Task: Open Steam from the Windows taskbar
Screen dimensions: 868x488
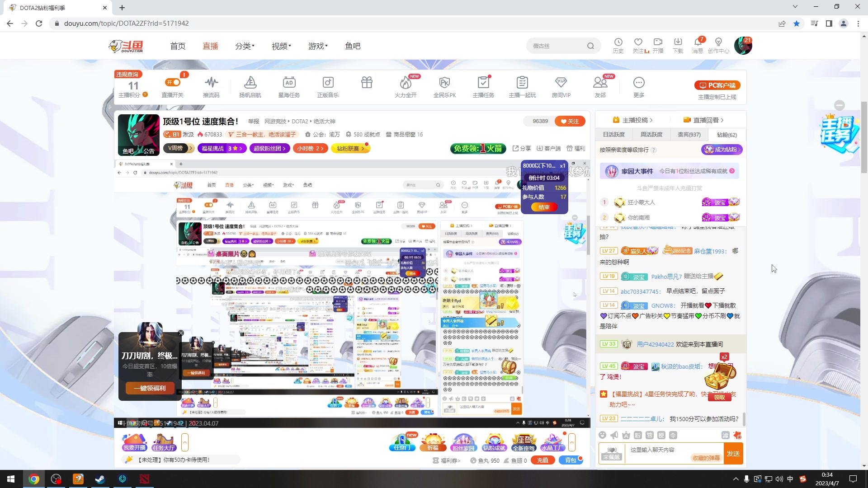Action: click(100, 479)
